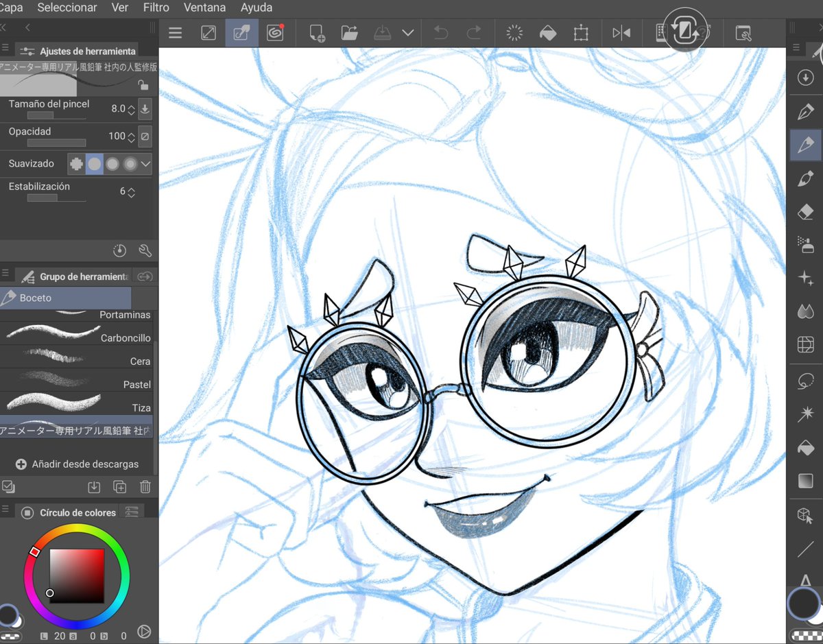Click the redo arrow

pyautogui.click(x=474, y=33)
